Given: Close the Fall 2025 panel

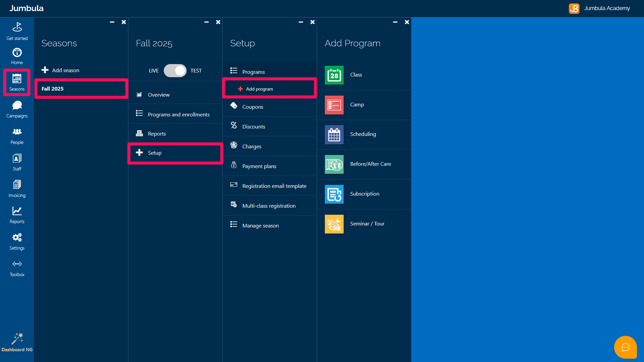Looking at the screenshot, I should 218,22.
